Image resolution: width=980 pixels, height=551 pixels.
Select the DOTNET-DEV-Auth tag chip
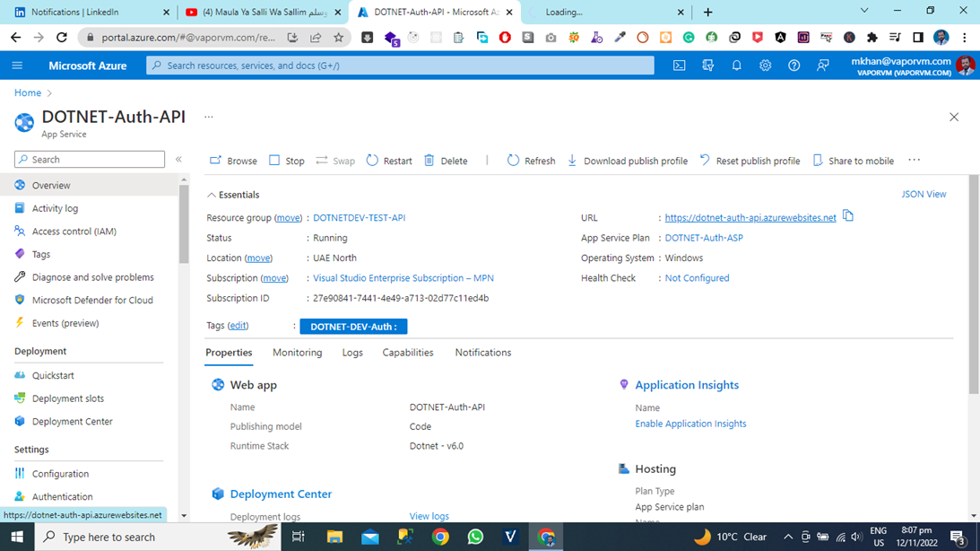pos(352,326)
